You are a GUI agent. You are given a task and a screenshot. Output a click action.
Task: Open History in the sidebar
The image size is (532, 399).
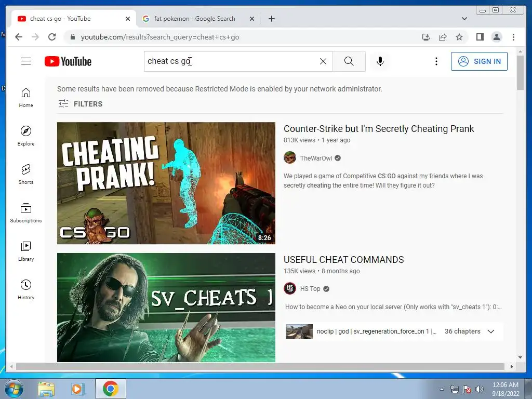point(26,289)
